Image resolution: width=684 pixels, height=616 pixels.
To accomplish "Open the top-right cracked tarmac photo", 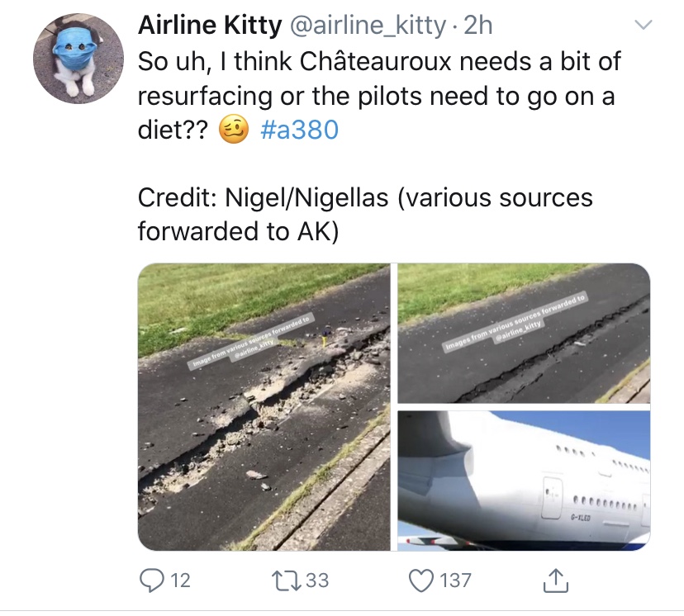I will [524, 333].
